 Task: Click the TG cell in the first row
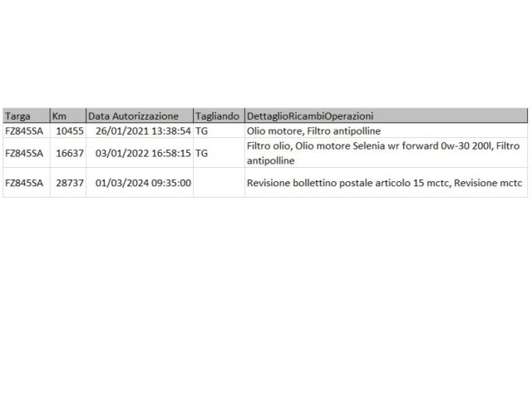219,130
